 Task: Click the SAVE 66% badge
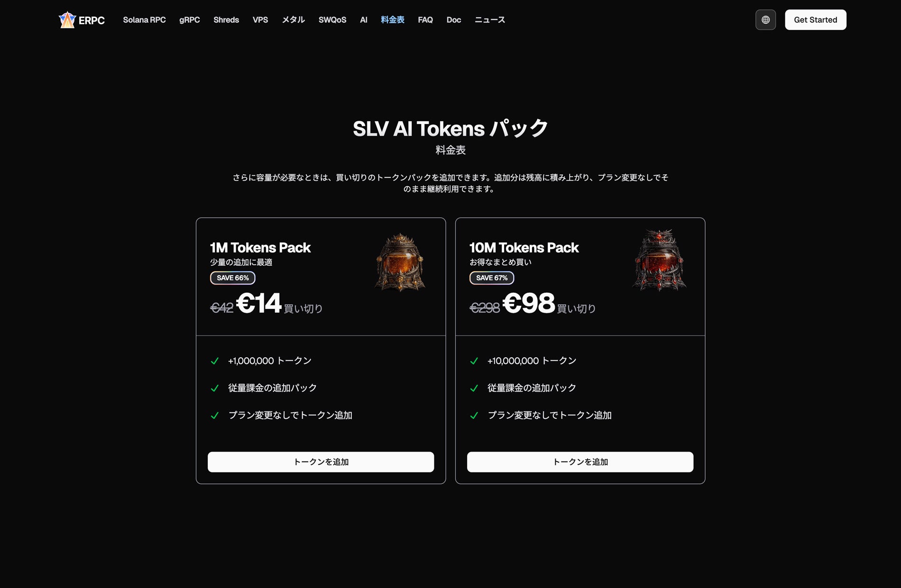[233, 278]
